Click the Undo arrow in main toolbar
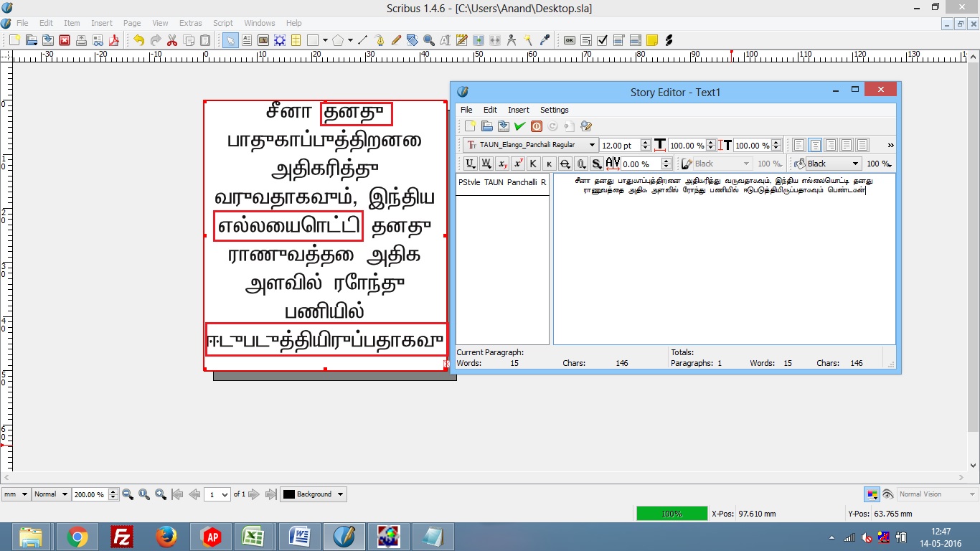 pyautogui.click(x=138, y=40)
